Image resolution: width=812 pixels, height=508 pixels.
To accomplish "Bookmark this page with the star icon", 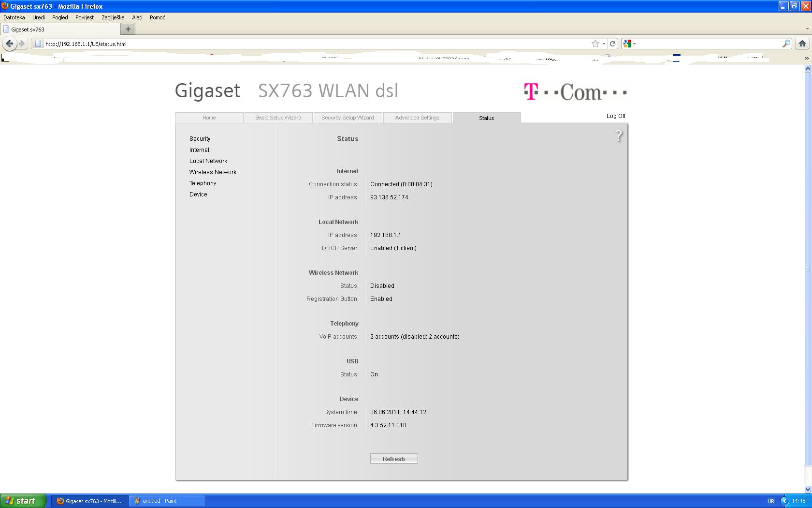I will (x=595, y=44).
